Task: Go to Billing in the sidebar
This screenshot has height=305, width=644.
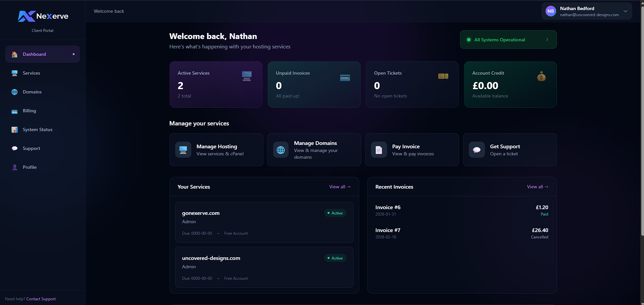Action: click(x=29, y=111)
